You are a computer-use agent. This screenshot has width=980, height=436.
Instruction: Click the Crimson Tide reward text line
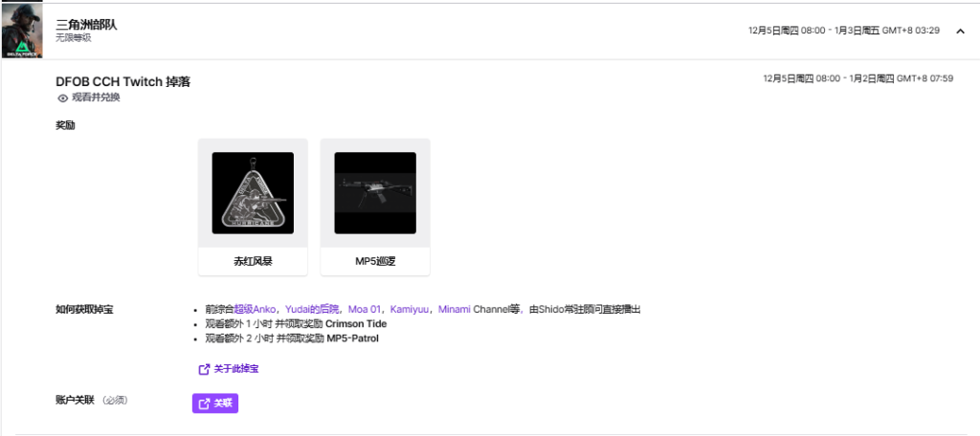[x=296, y=324]
